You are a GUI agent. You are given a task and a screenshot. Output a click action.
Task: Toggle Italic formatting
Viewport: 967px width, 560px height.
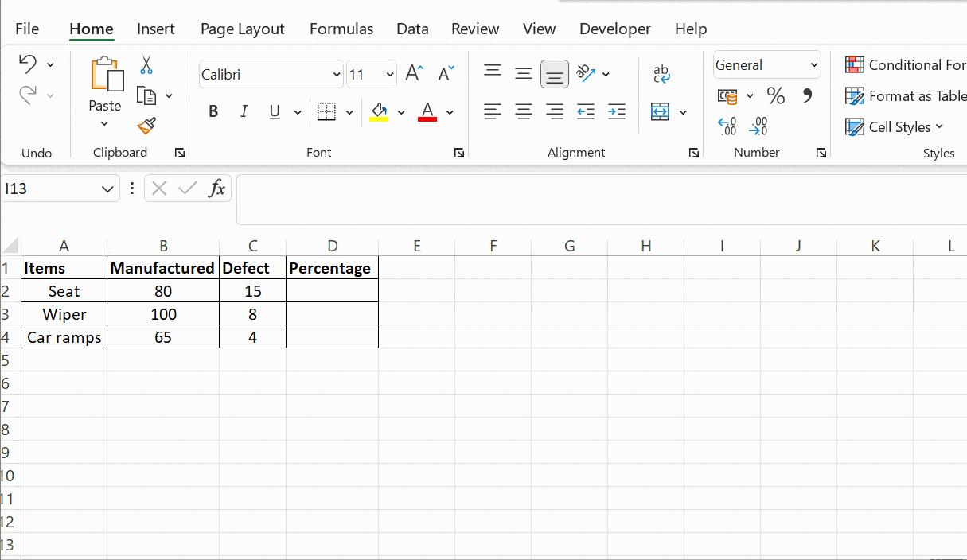pos(244,112)
